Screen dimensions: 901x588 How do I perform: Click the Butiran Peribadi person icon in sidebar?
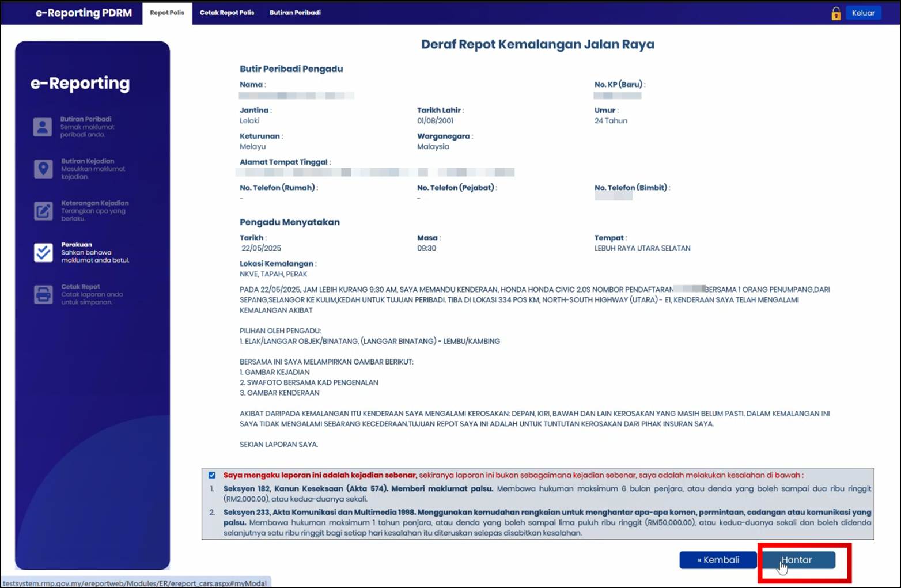pos(42,127)
